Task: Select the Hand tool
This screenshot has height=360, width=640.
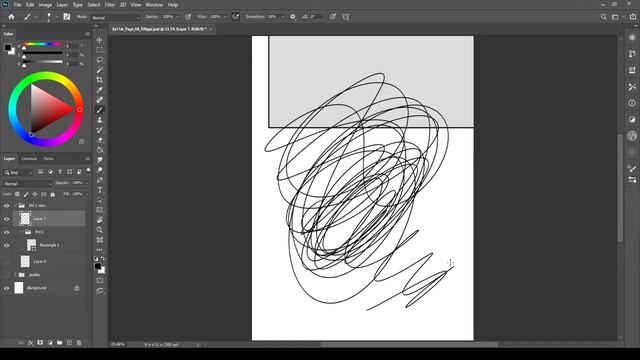Action: (100, 220)
